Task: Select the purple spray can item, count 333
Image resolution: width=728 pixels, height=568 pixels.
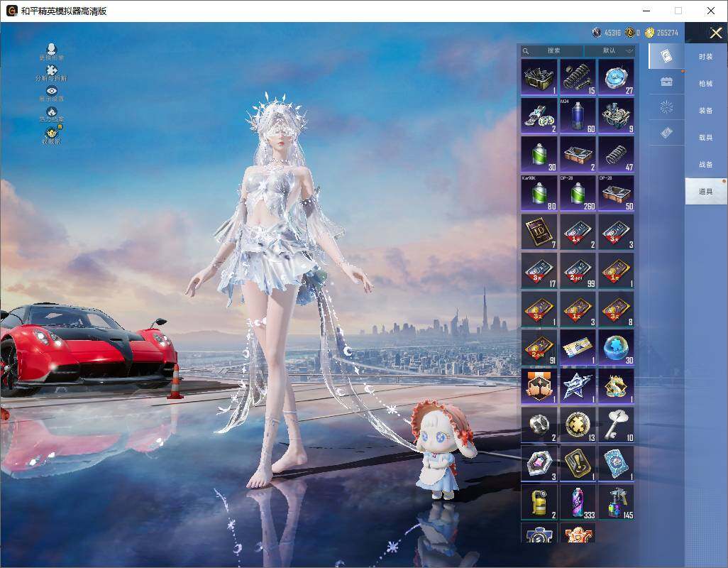Action: [x=578, y=502]
